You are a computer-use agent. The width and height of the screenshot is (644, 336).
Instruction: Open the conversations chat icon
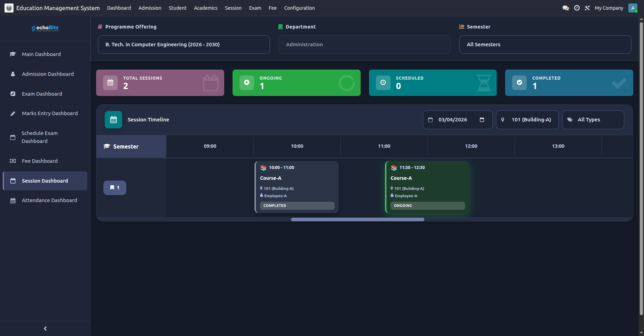click(566, 8)
